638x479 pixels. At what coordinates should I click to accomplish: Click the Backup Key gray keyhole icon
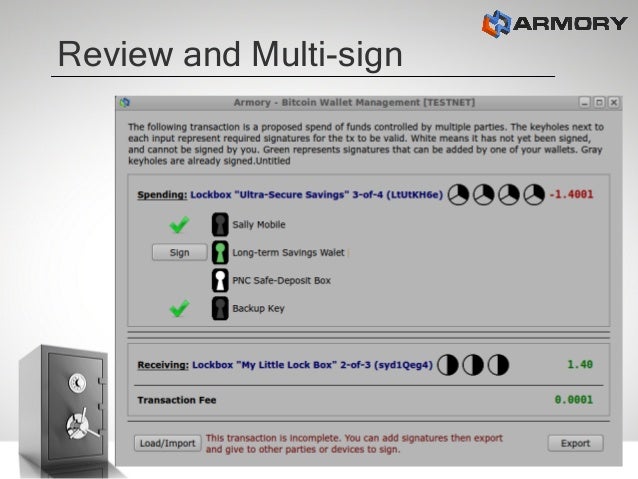point(220,308)
